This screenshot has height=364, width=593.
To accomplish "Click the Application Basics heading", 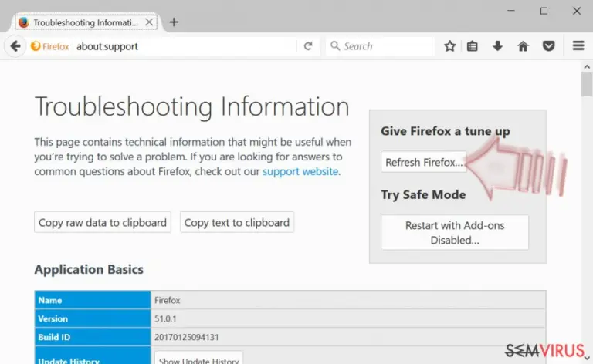I will [x=89, y=270].
